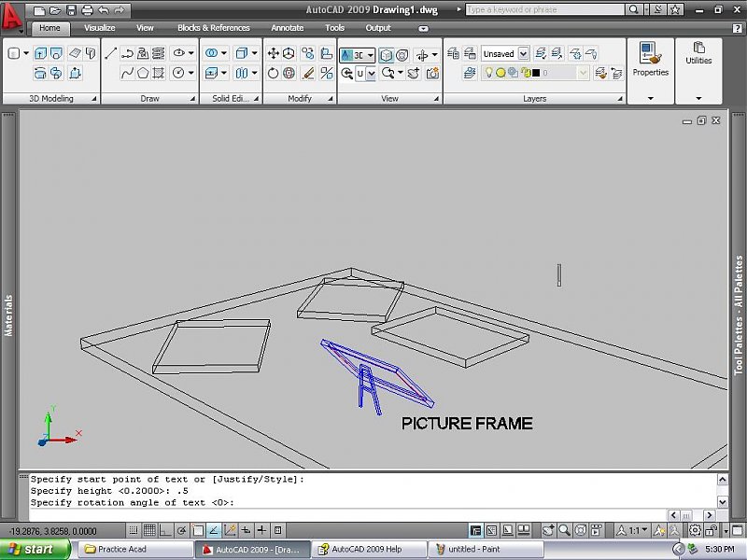The height and width of the screenshot is (560, 747).
Task: Select the Polyline draw tool
Action: (127, 53)
